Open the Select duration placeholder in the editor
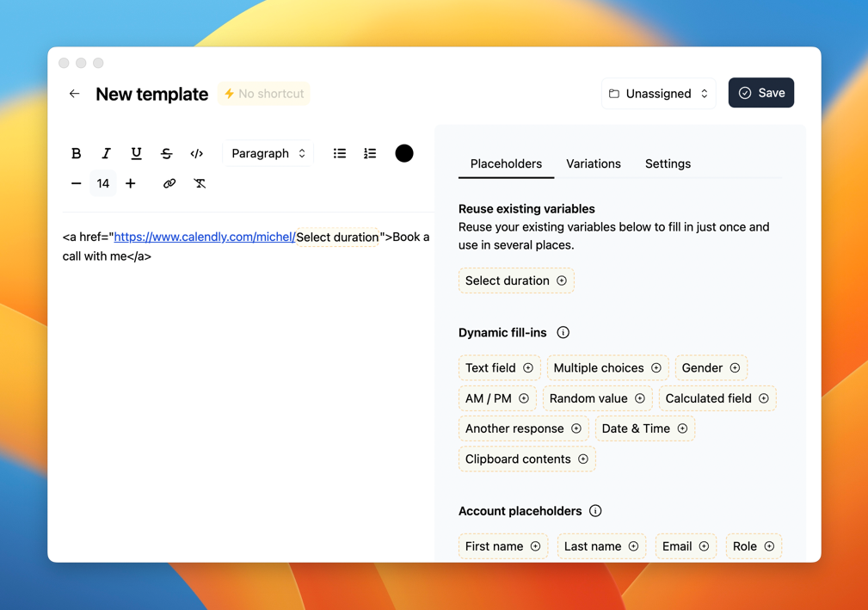This screenshot has width=868, height=610. coord(338,237)
